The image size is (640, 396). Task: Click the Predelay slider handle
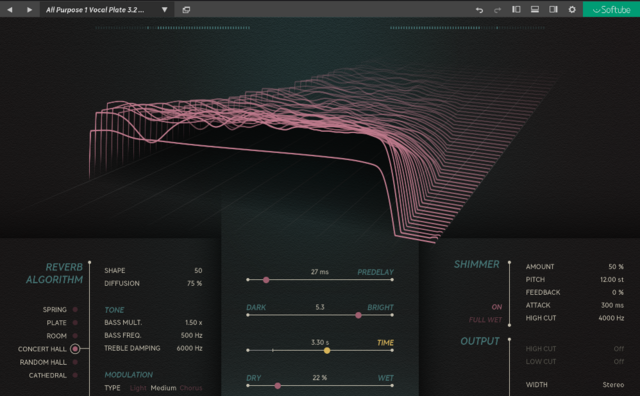(266, 280)
